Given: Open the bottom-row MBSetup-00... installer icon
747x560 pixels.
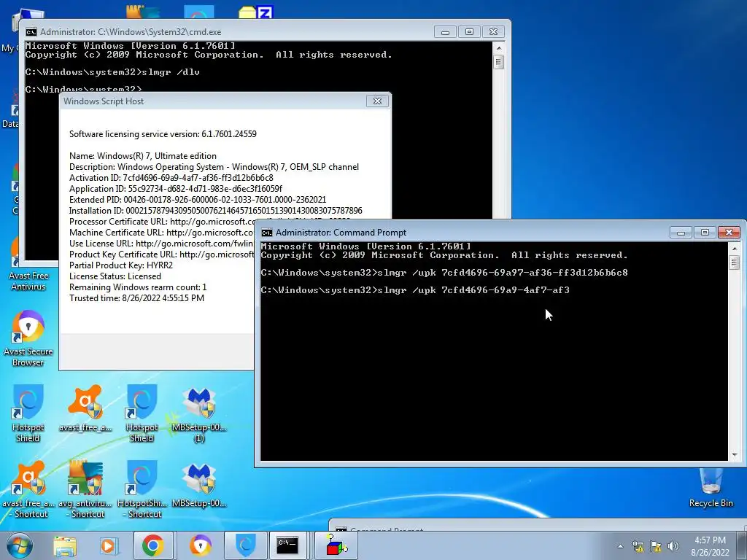Looking at the screenshot, I should (x=199, y=486).
